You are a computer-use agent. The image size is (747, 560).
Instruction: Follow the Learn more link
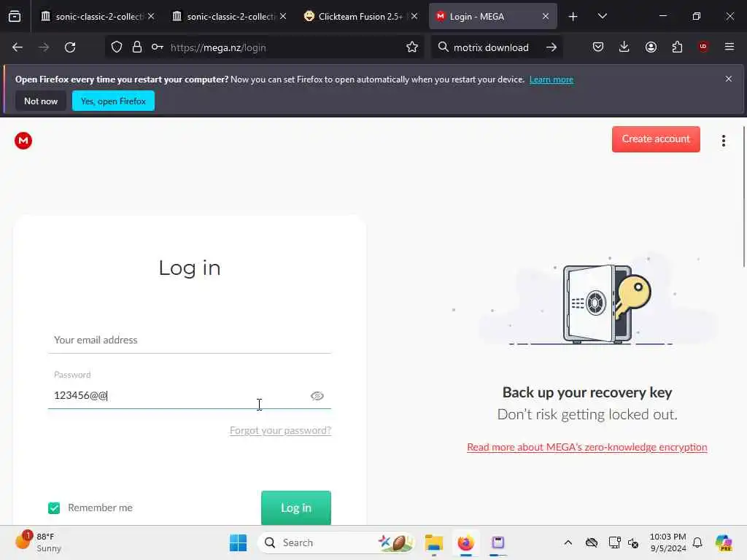point(551,79)
